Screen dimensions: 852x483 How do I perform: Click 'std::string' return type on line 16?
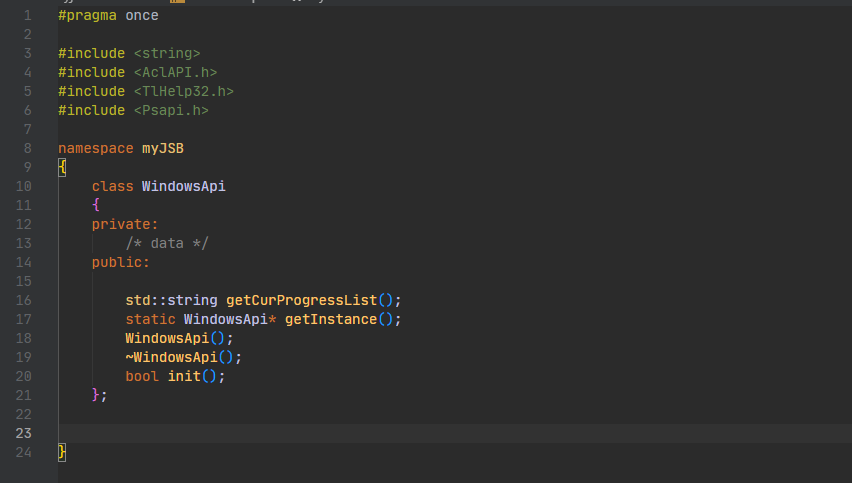(x=171, y=300)
